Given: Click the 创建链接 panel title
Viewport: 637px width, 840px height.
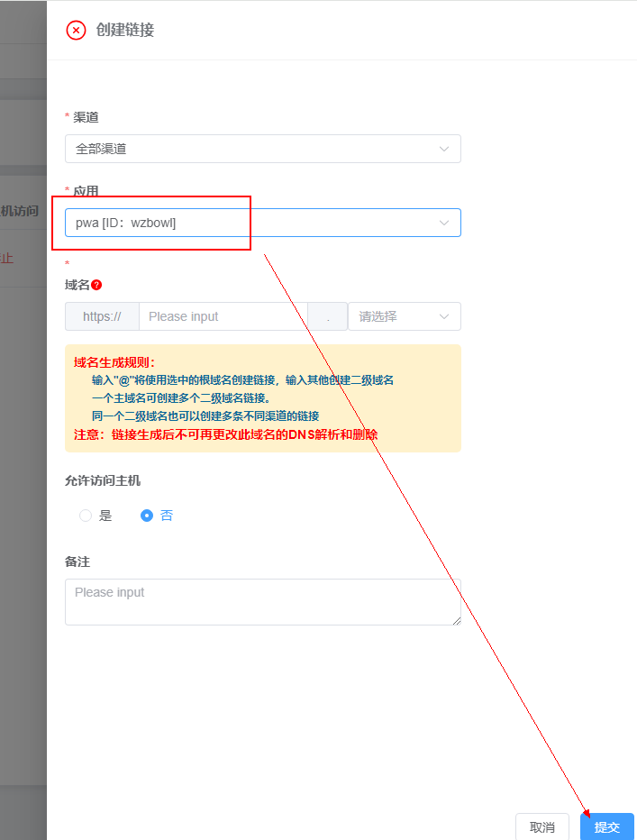Looking at the screenshot, I should [x=125, y=30].
